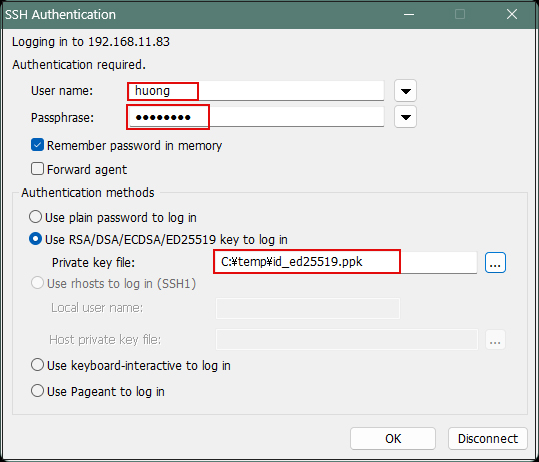Browse for private key file
539x462 pixels.
(x=495, y=263)
